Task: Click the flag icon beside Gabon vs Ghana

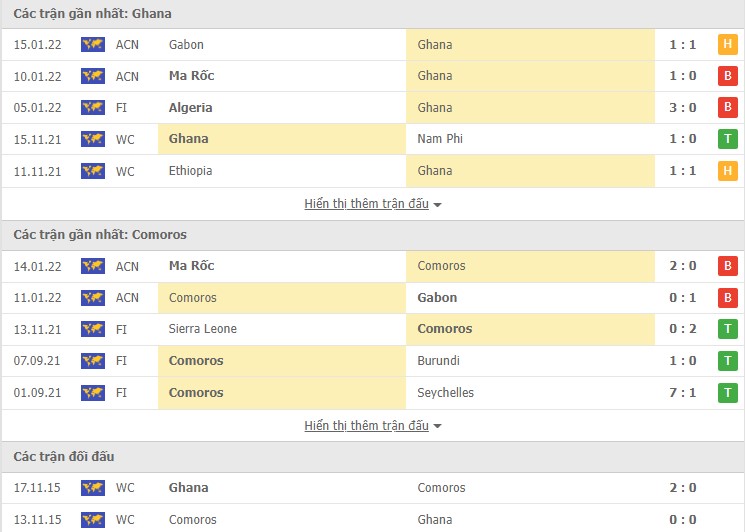Action: (x=93, y=44)
